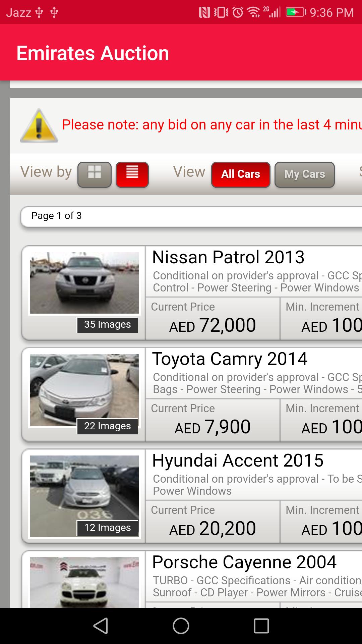This screenshot has width=362, height=644.
Task: Open Nissan Patrol 2013 photo thumbnail
Action: tap(84, 283)
